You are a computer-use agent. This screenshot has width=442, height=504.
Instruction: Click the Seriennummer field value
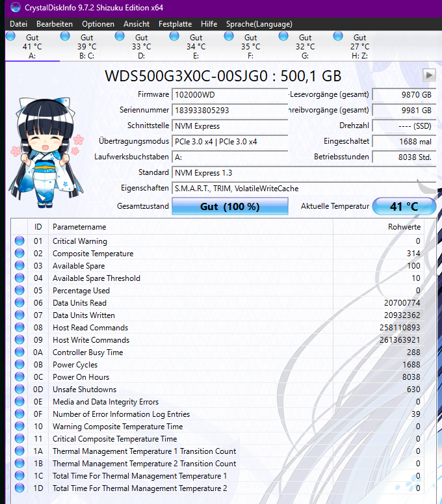coord(230,111)
